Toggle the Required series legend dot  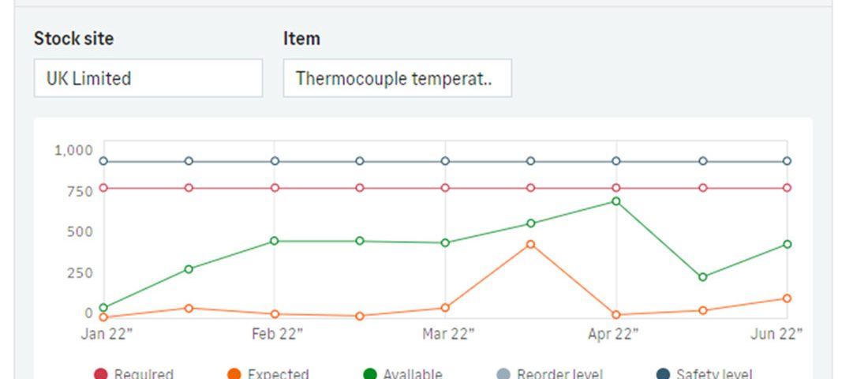pyautogui.click(x=101, y=374)
